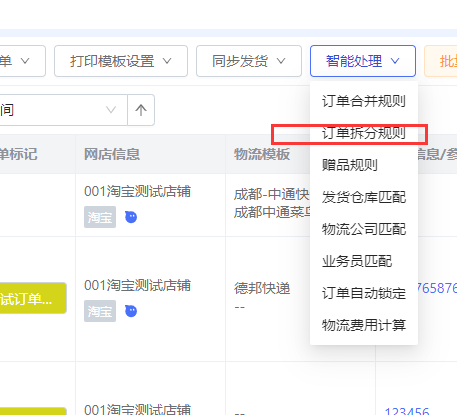The height and width of the screenshot is (415, 457).
Task: Select 订单拆分规则 from the menu
Action: point(364,133)
